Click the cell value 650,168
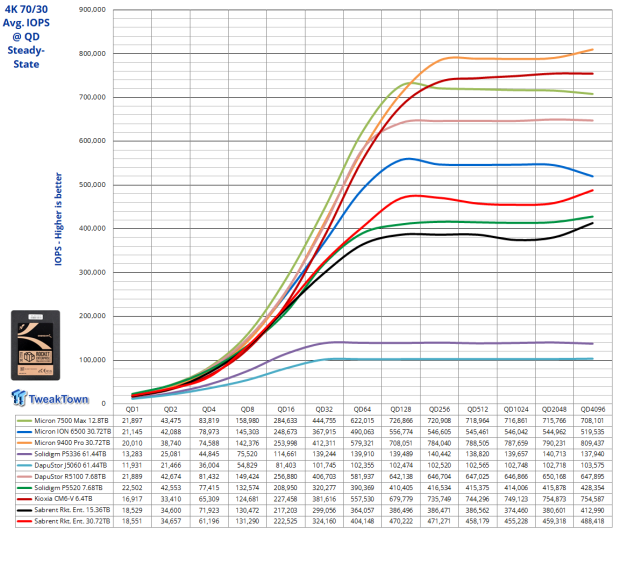The height and width of the screenshot is (568, 620). (x=554, y=477)
